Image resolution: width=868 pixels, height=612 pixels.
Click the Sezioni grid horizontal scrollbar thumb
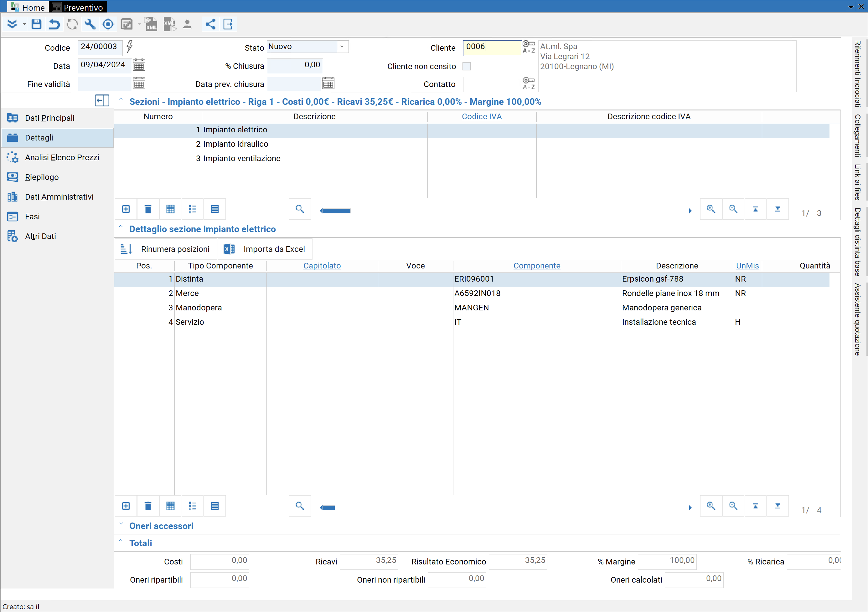(x=335, y=211)
